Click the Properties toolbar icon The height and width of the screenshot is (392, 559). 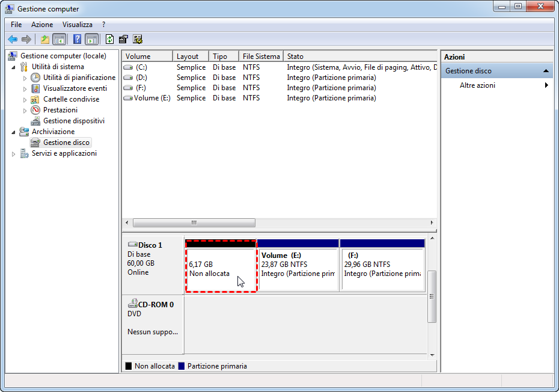[x=123, y=39]
